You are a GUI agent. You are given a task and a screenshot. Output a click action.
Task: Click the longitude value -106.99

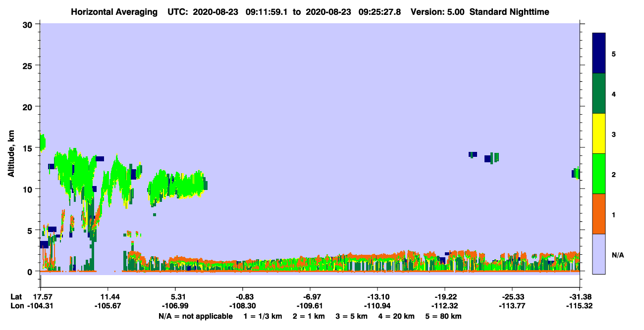[175, 306]
